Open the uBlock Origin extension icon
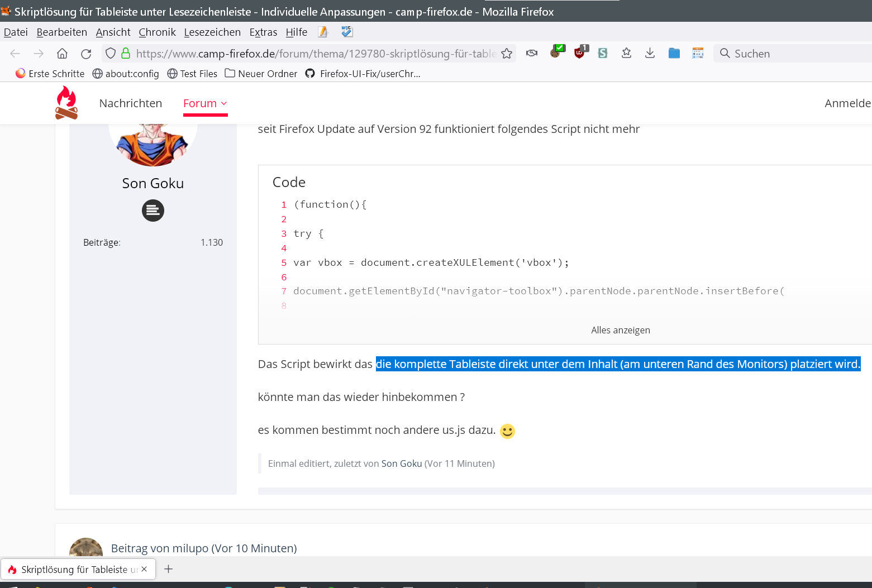The image size is (872, 588). click(x=579, y=53)
